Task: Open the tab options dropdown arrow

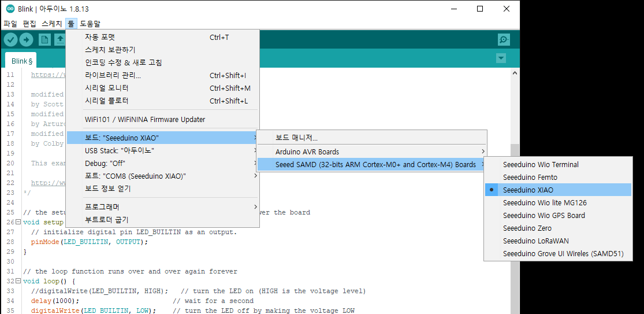Action: (x=501, y=58)
